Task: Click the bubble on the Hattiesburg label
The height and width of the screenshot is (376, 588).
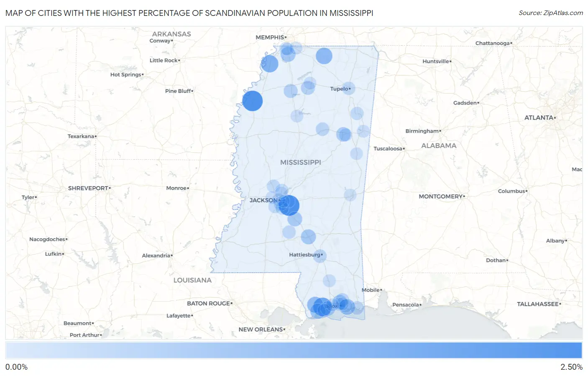Action: click(x=320, y=256)
